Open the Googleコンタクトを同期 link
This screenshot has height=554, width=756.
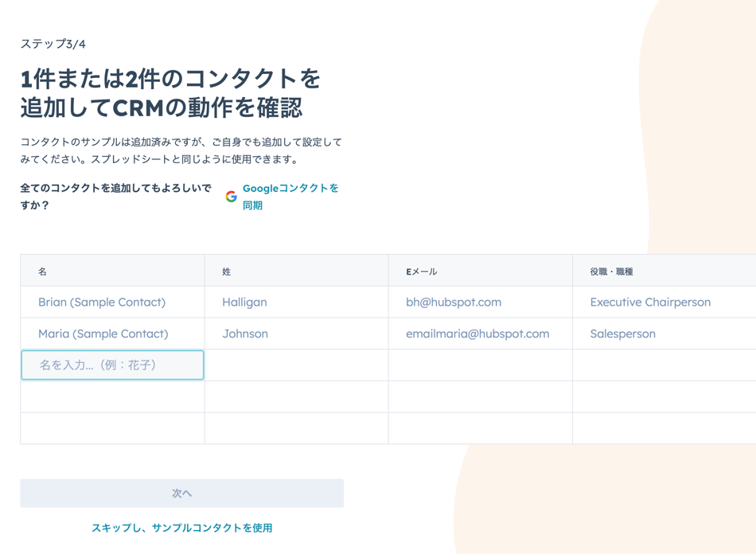click(x=290, y=197)
